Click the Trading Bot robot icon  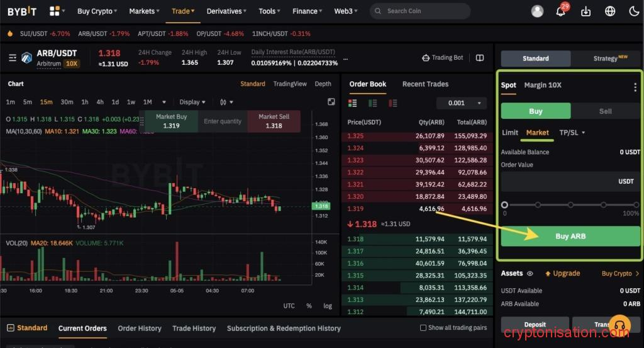coord(426,58)
